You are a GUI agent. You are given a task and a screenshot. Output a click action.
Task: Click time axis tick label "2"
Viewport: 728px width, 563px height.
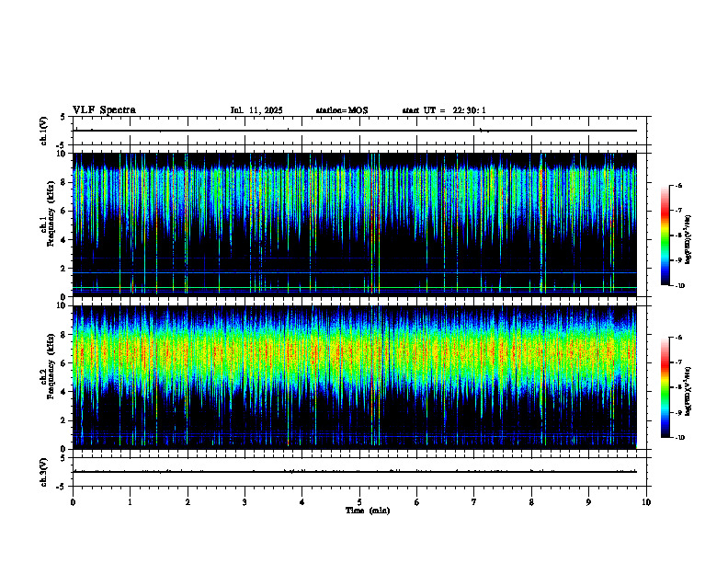[188, 502]
